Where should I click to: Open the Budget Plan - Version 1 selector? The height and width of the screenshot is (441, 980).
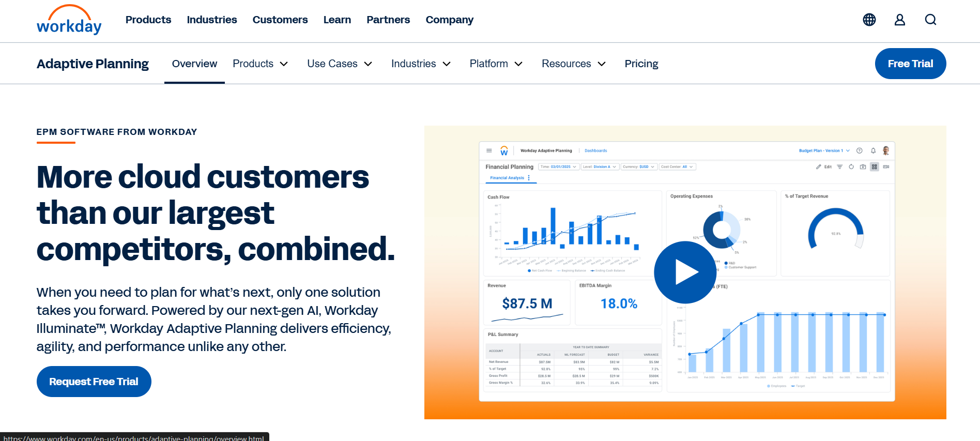tap(824, 150)
